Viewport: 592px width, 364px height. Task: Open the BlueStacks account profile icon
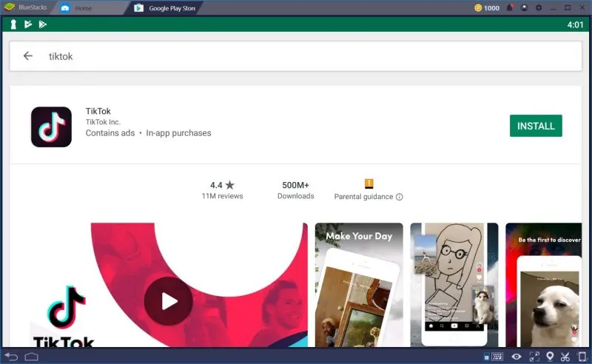[524, 7]
